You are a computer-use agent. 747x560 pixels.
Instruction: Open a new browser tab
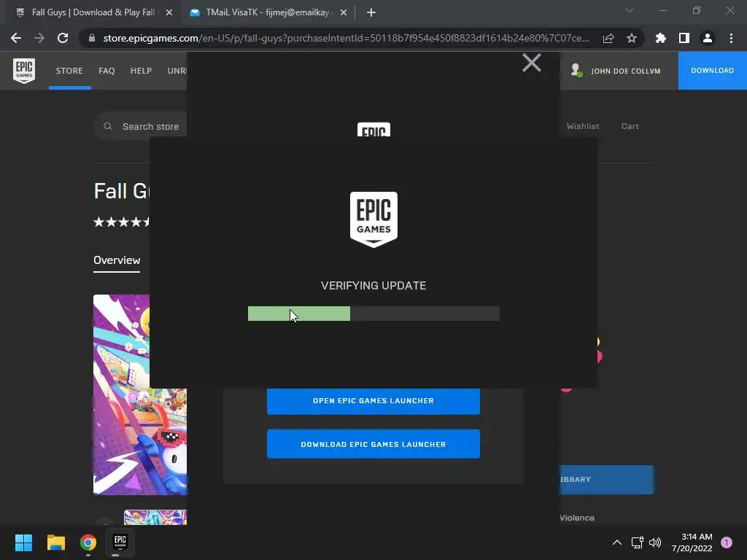click(x=371, y=12)
